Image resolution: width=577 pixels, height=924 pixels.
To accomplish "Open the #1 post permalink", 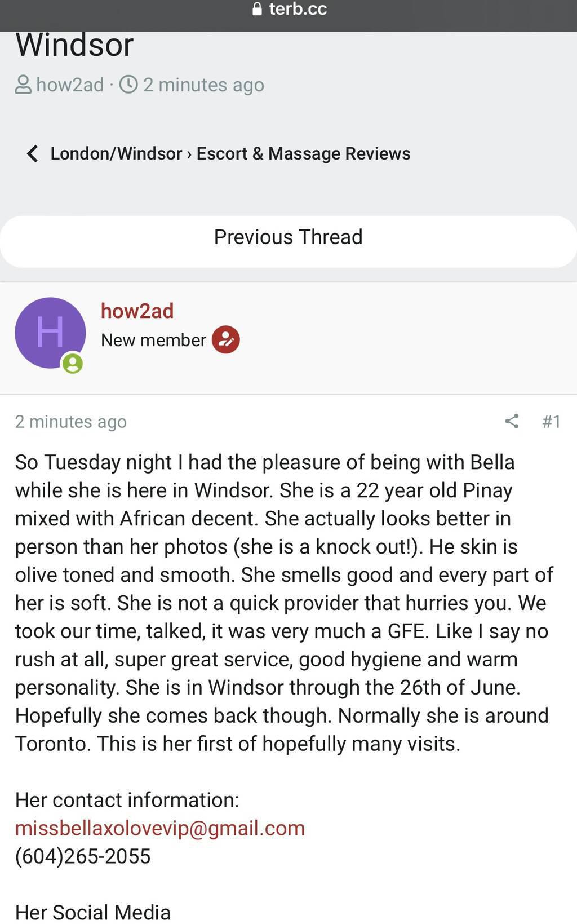I will 551,422.
